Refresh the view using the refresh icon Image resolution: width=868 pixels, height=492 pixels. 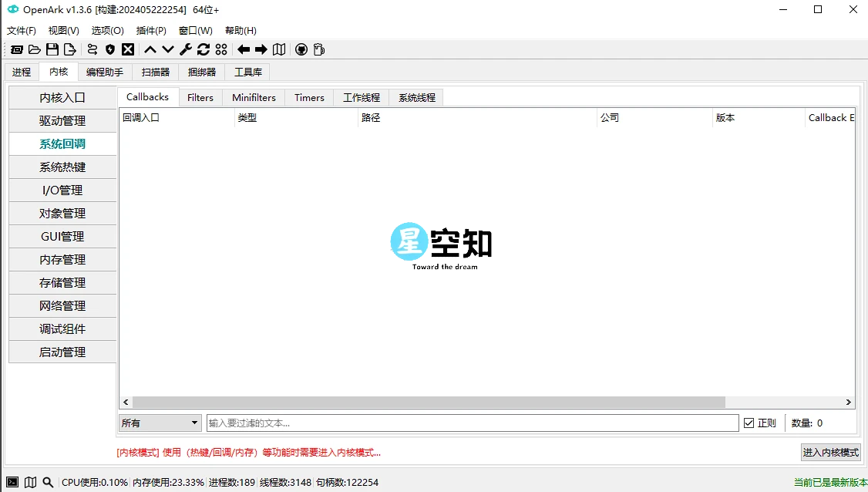click(x=203, y=49)
